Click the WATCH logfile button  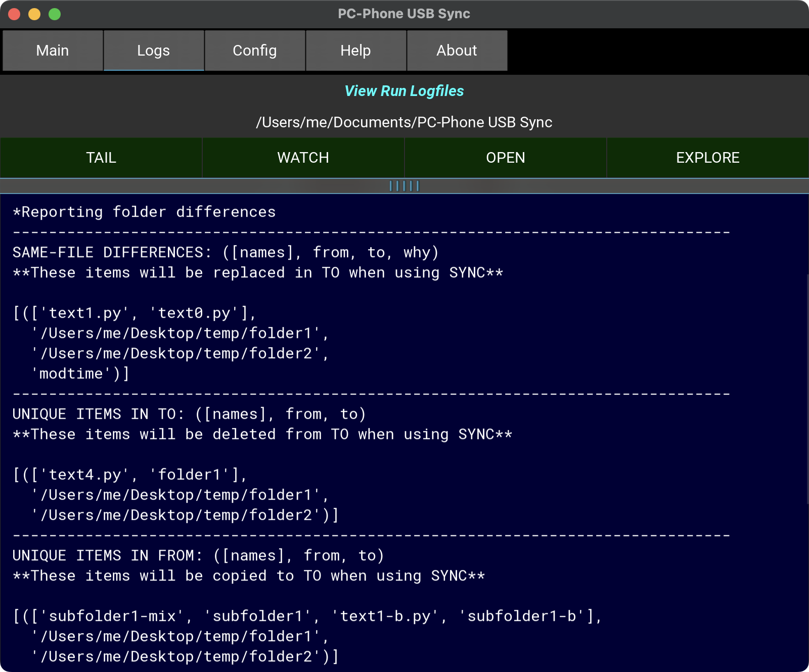click(303, 158)
